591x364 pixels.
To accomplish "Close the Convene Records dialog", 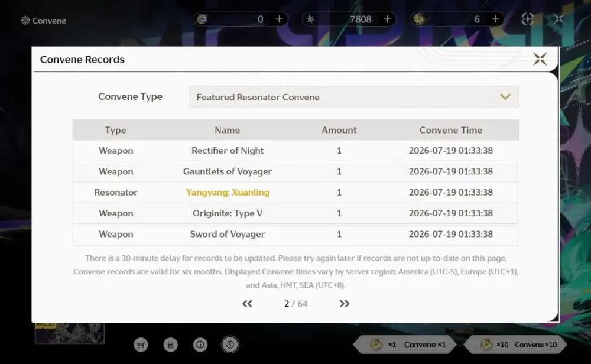I will pos(540,58).
